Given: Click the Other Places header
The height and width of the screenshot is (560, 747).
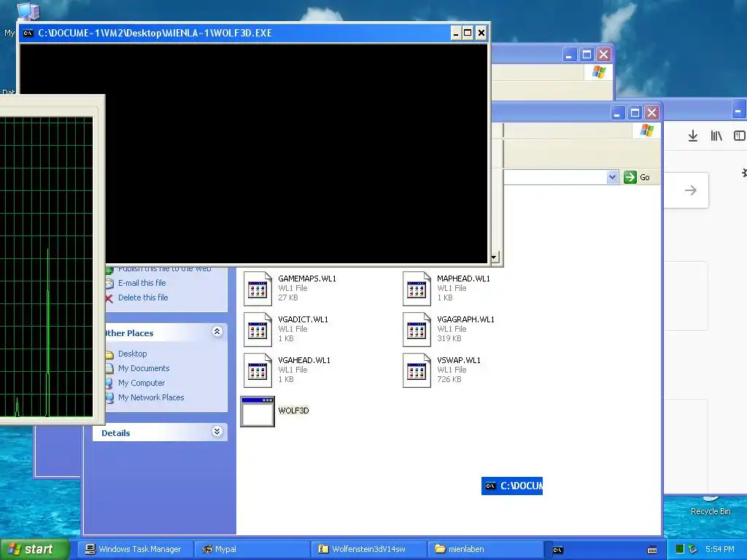Looking at the screenshot, I should [x=129, y=332].
